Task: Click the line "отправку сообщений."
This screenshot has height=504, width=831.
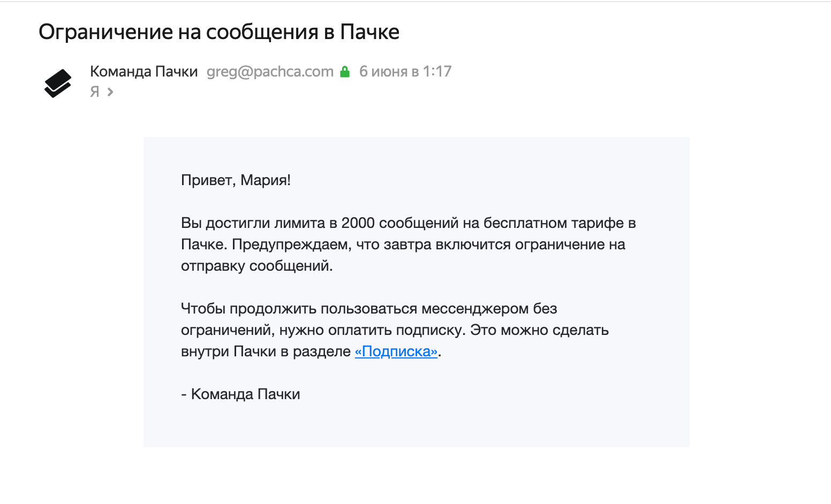Action: 257,266
